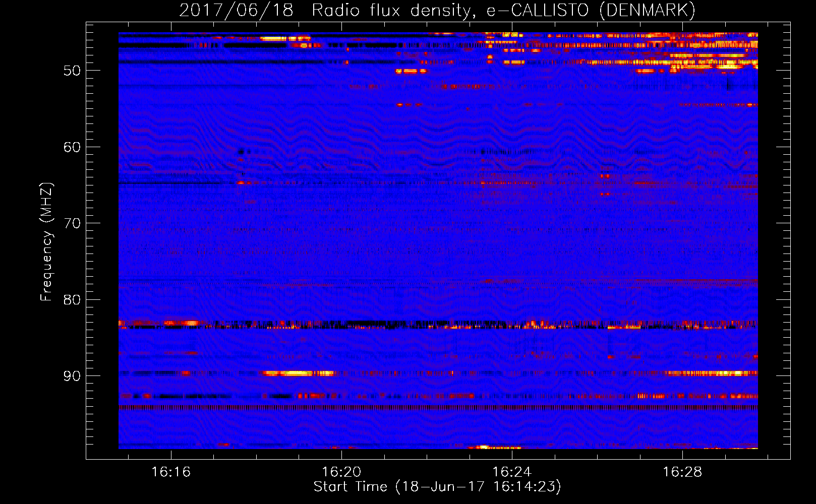Select the '16:28' time tick label
The height and width of the screenshot is (504, 816).
point(682,472)
